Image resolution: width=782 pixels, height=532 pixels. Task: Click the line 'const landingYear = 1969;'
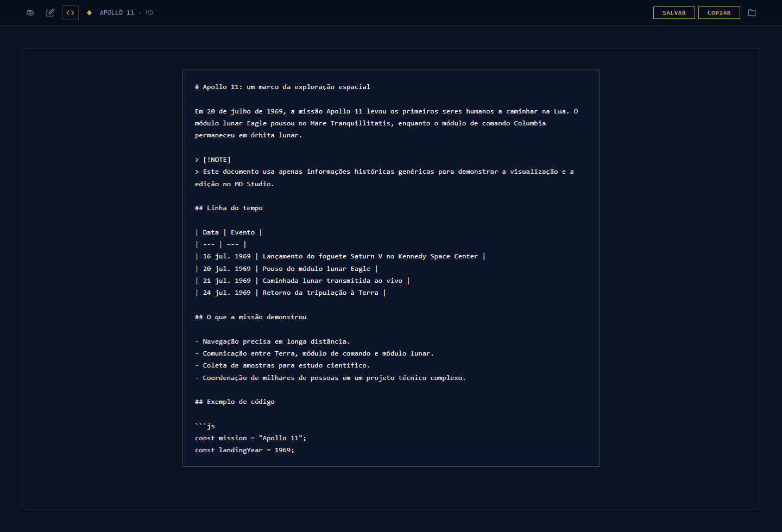(244, 450)
